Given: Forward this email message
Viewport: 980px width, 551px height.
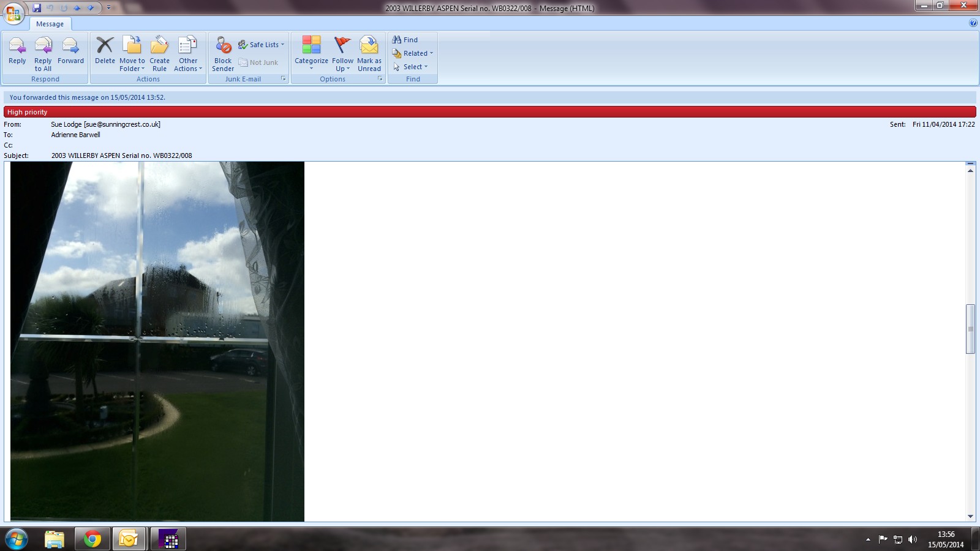Looking at the screenshot, I should click(70, 47).
